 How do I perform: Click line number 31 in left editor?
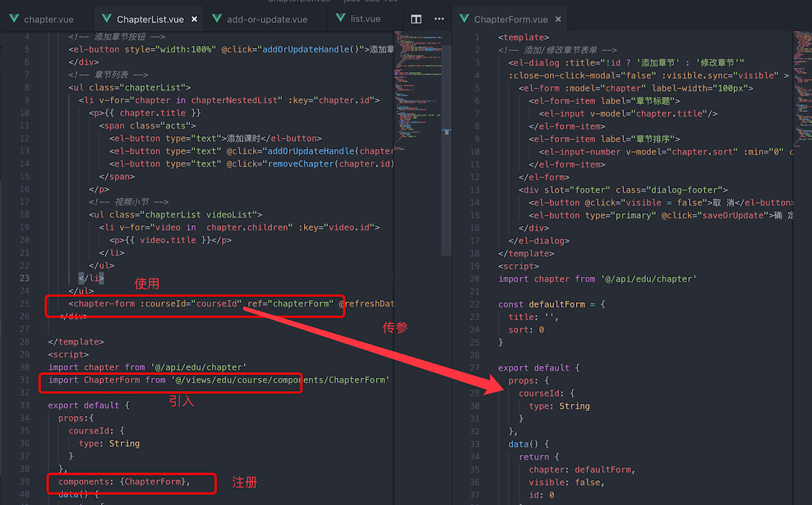(24, 380)
